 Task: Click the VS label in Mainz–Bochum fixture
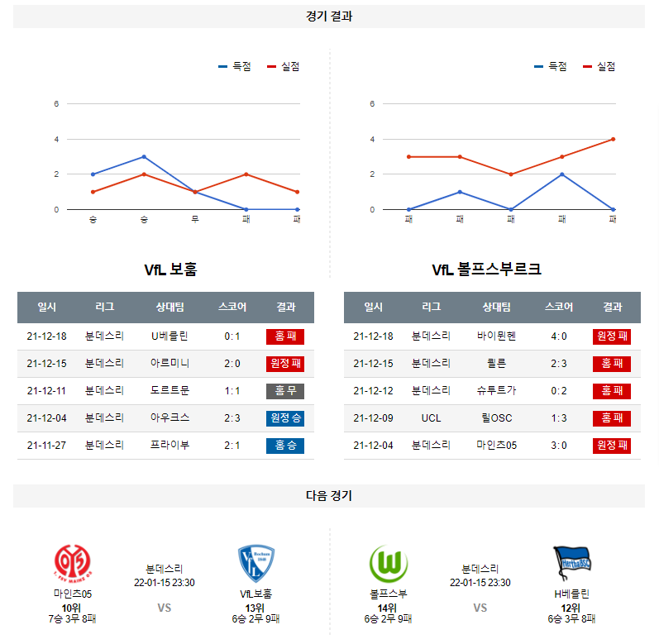tap(165, 608)
